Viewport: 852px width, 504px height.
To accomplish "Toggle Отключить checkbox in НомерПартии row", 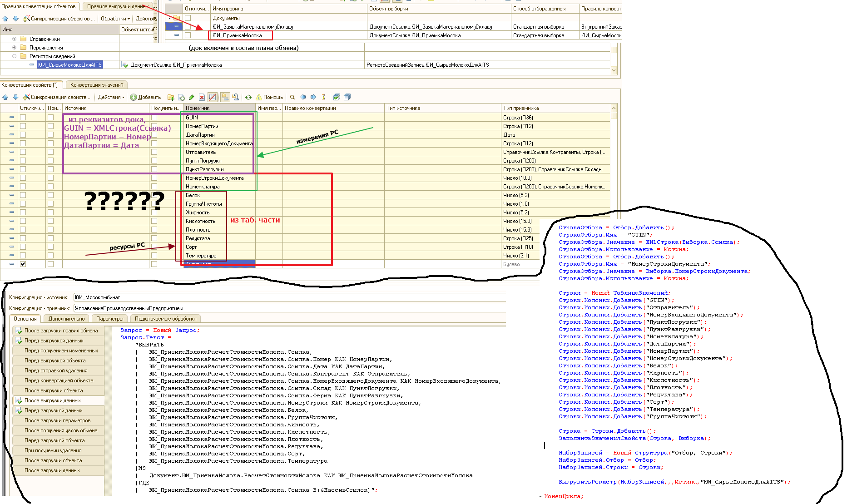I will click(23, 126).
